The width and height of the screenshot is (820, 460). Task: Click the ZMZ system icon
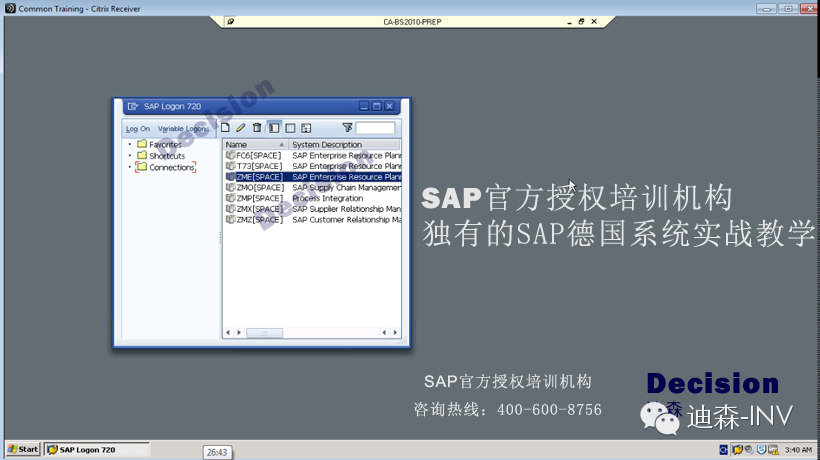(x=230, y=219)
